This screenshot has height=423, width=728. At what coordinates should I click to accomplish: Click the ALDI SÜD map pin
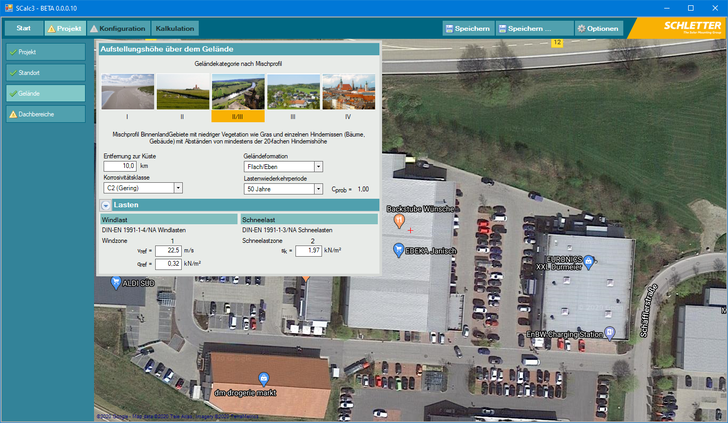click(x=112, y=283)
